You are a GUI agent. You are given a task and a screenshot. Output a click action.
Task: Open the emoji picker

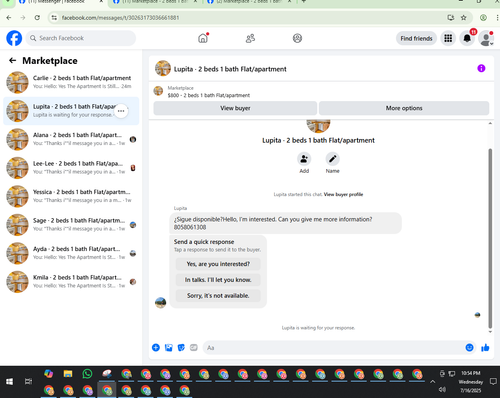tap(469, 348)
